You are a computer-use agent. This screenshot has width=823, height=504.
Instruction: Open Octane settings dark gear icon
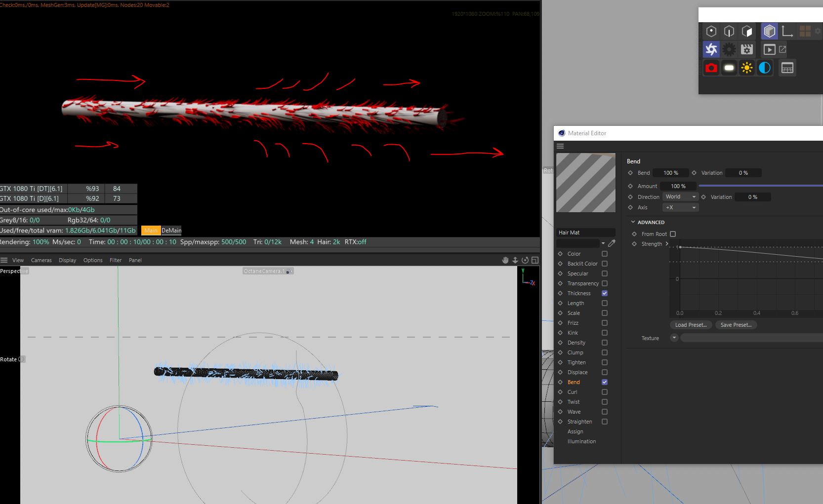(729, 49)
